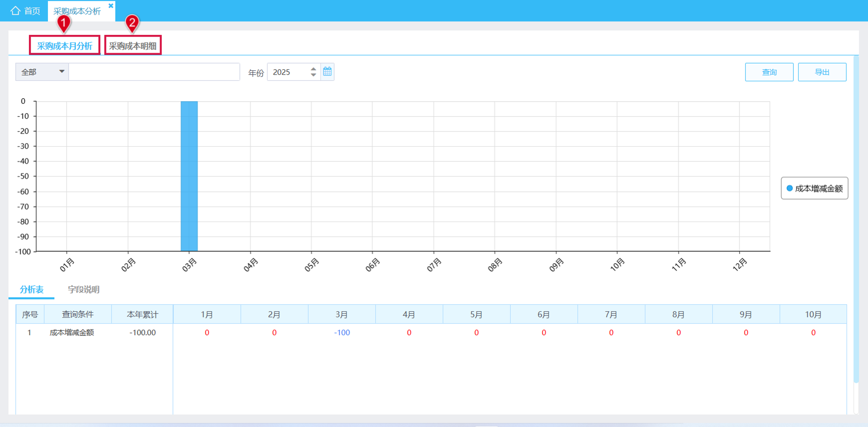Image resolution: width=868 pixels, height=427 pixels.
Task: Go to 首页 home icon tab
Action: pyautogui.click(x=25, y=11)
